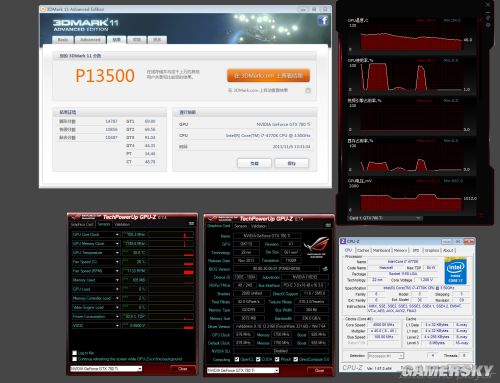Open the card selector dropdown in monitoring panel
Viewport: 500px width, 383px height.
point(385,218)
